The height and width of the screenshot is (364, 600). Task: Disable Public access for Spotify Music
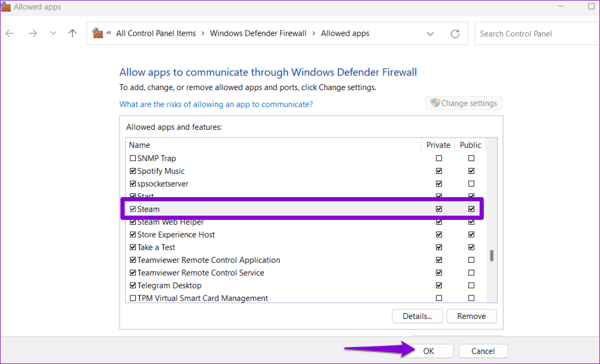pyautogui.click(x=471, y=171)
